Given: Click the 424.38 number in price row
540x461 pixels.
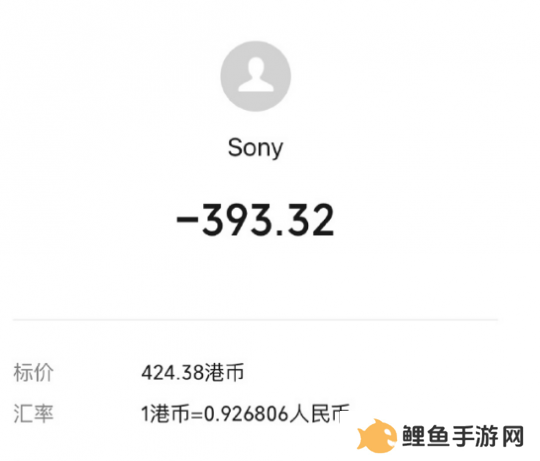Looking at the screenshot, I should pyautogui.click(x=173, y=373).
